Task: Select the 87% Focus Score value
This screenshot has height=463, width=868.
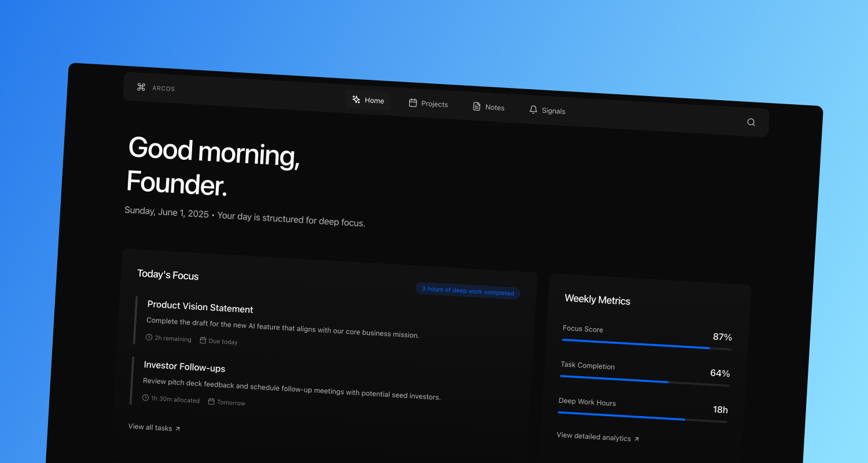Action: [x=722, y=337]
